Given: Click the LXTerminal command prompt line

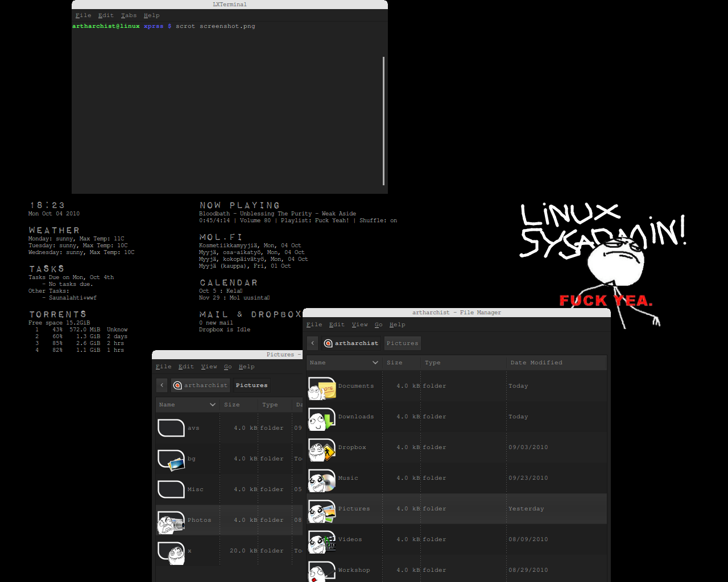Looking at the screenshot, I should 164,26.
